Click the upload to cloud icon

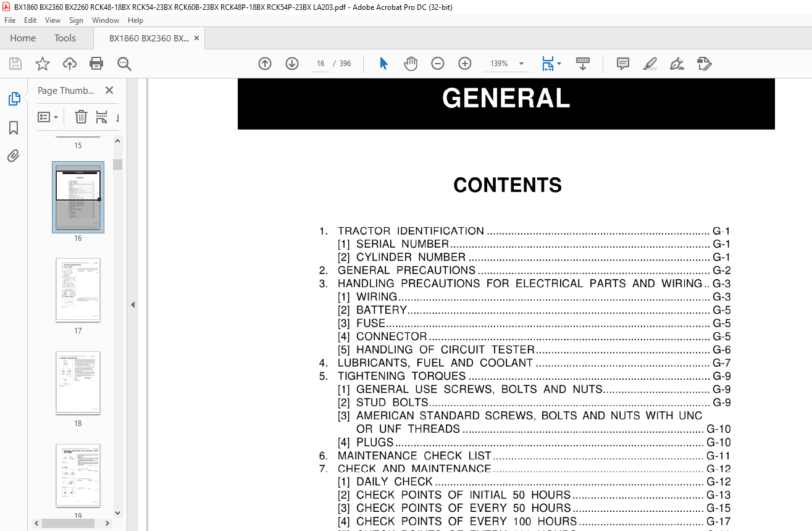[x=70, y=64]
